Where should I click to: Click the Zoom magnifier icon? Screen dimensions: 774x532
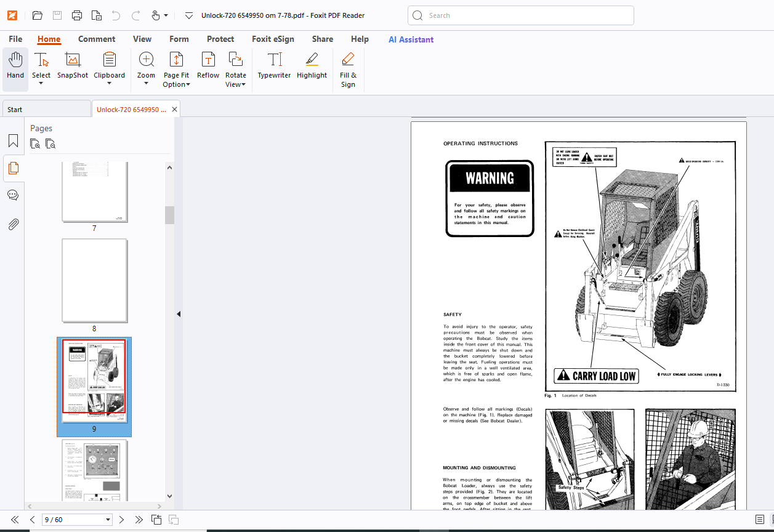[x=147, y=60]
